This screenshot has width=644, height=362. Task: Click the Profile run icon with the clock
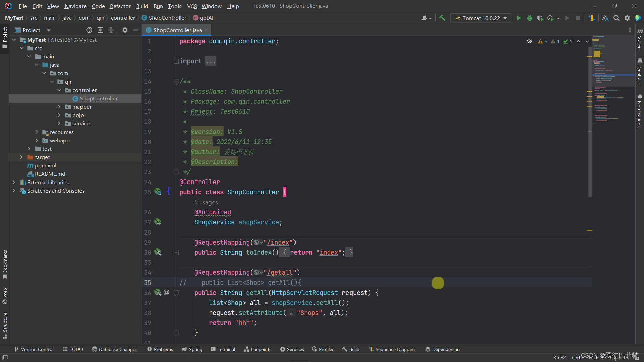(x=550, y=18)
